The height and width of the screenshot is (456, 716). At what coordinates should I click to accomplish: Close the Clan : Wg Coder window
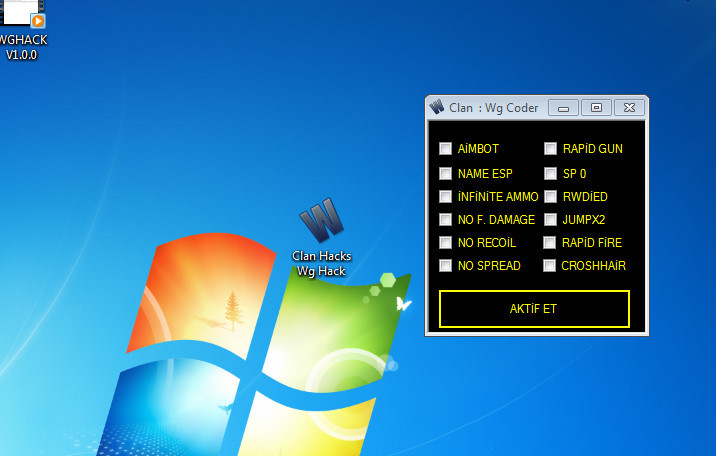pos(629,108)
